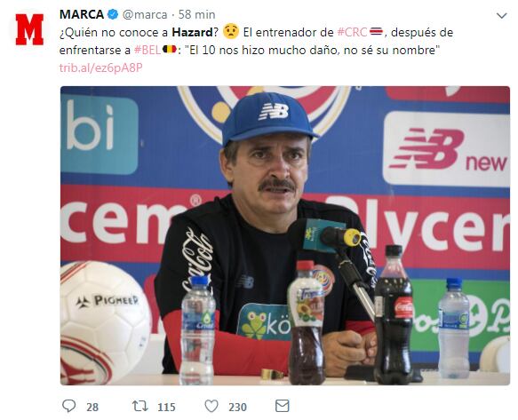Viewport: 518px width, 420px height.
Task: Click the blue verified badge
Action: point(113,14)
